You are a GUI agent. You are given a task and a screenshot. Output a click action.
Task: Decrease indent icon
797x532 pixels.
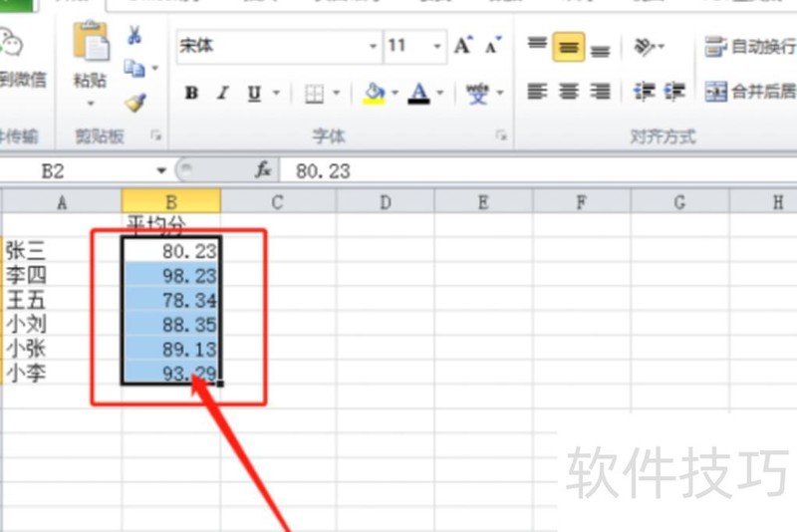point(644,92)
